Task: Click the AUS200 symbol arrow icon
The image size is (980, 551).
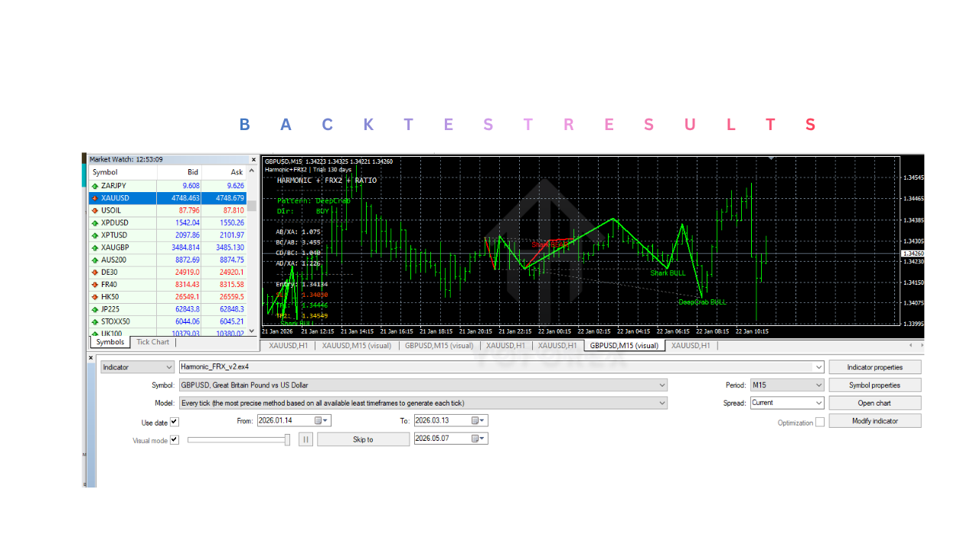Action: click(95, 259)
